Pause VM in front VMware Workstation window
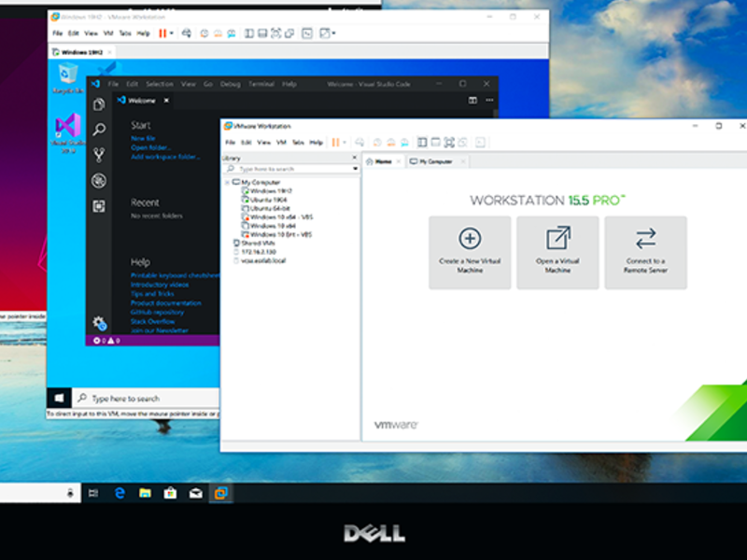Image resolution: width=747 pixels, height=560 pixels. [336, 143]
